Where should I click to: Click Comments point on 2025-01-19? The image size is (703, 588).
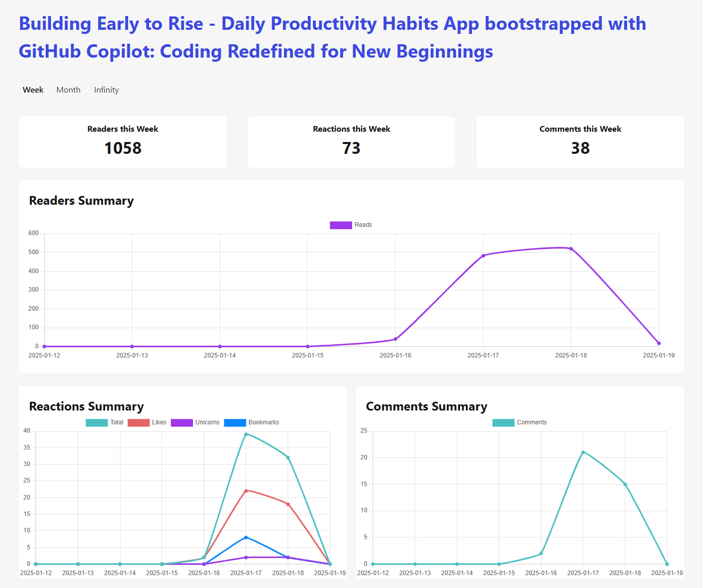point(667,564)
